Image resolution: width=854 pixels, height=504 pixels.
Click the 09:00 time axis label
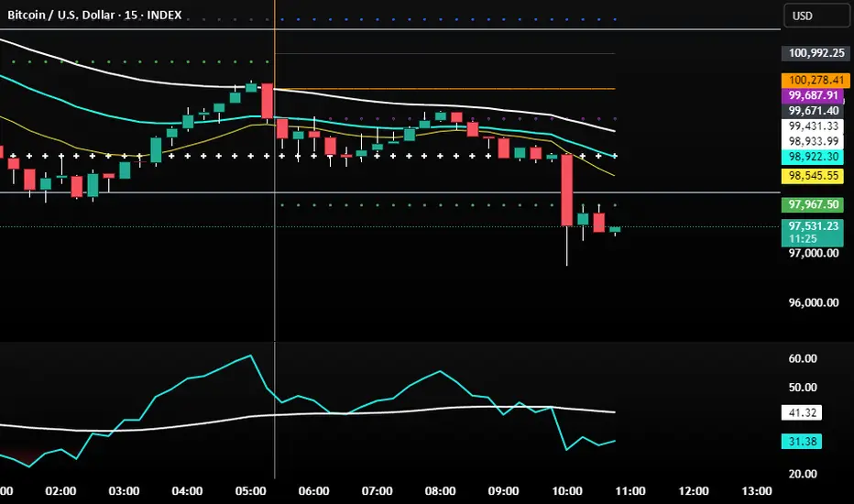tap(503, 491)
